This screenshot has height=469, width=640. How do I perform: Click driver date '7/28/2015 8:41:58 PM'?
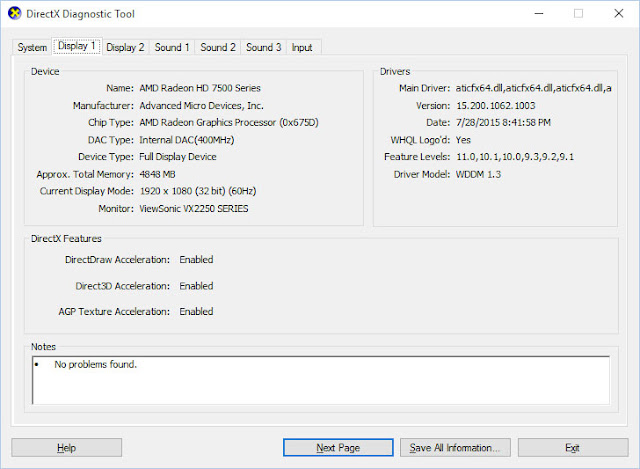click(x=503, y=122)
